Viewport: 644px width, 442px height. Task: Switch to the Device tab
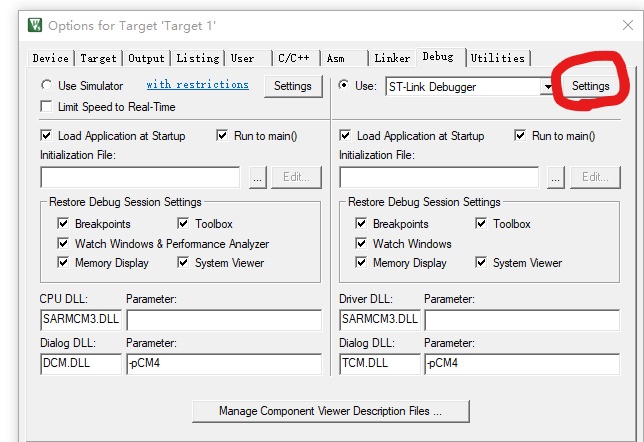pyautogui.click(x=50, y=58)
